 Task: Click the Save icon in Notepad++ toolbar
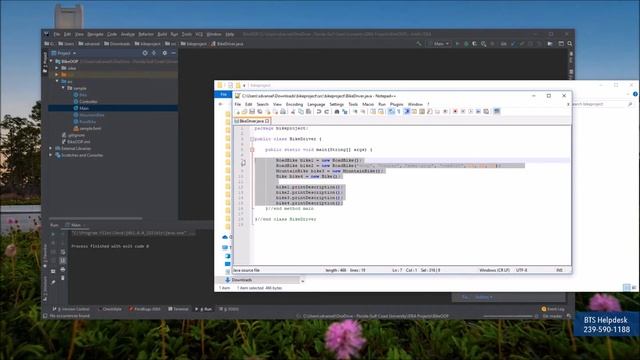coord(252,111)
